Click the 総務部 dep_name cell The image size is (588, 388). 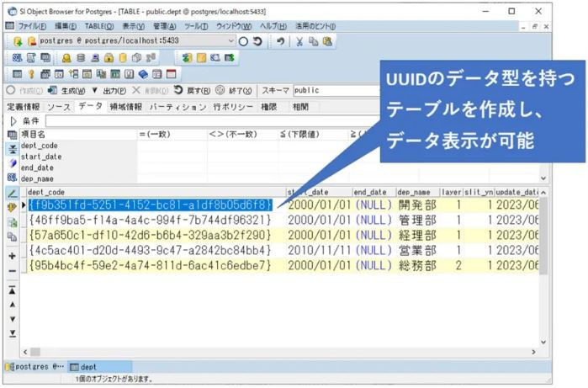pos(417,266)
